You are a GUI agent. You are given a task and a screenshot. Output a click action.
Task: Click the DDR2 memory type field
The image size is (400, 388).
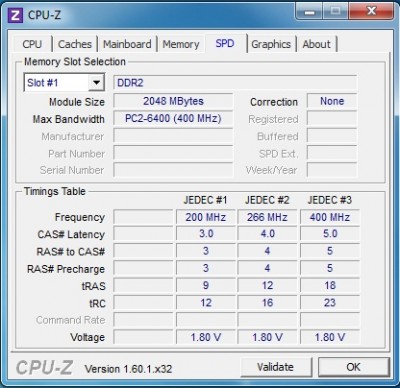point(235,83)
